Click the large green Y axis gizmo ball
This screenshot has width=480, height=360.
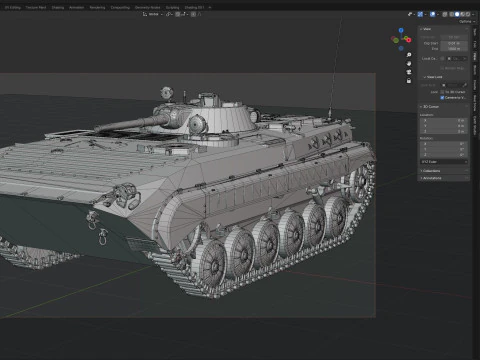pyautogui.click(x=396, y=40)
